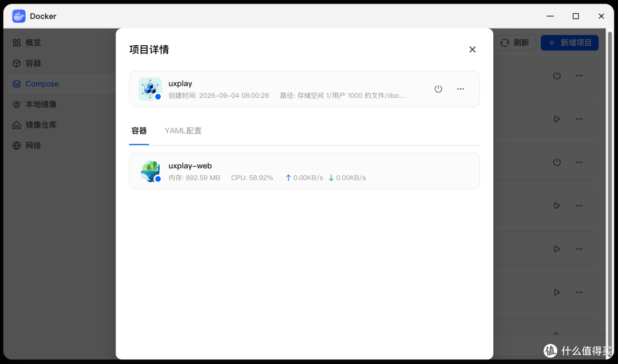Click the 内存: 892.59 MB value
618x364 pixels.
point(195,178)
